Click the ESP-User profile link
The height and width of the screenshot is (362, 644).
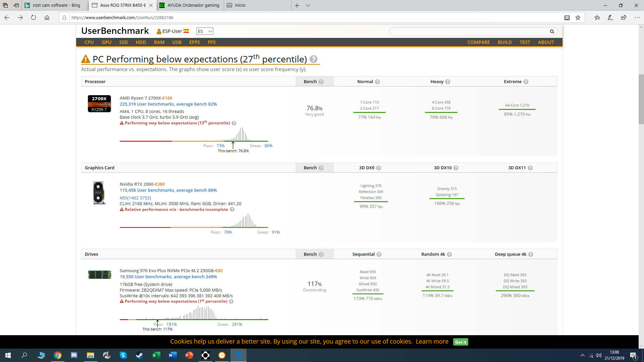pyautogui.click(x=173, y=32)
